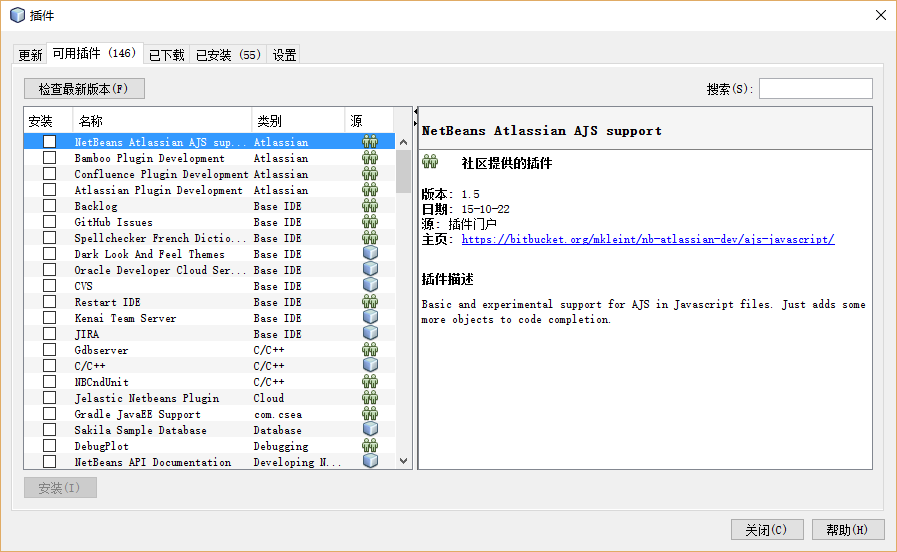Switch to the 已安装 (55) tab
This screenshot has height=552, width=897.
click(228, 55)
